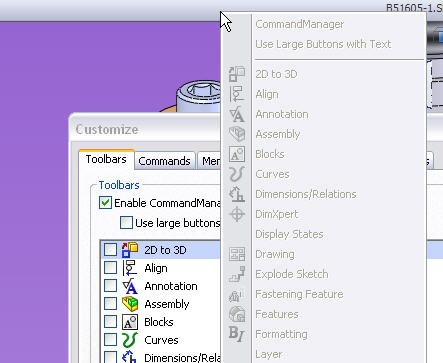This screenshot has height=363, width=443.
Task: Click the Formatting BI icon in menu
Action: (237, 334)
